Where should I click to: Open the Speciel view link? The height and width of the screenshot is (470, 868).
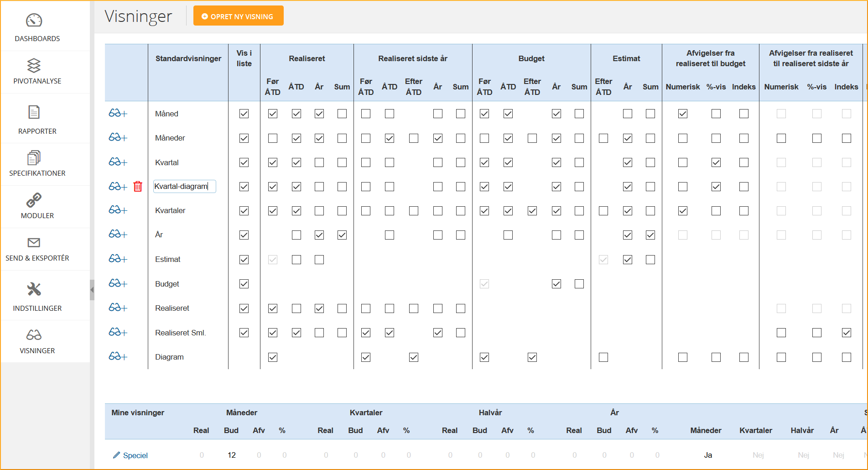pyautogui.click(x=135, y=455)
